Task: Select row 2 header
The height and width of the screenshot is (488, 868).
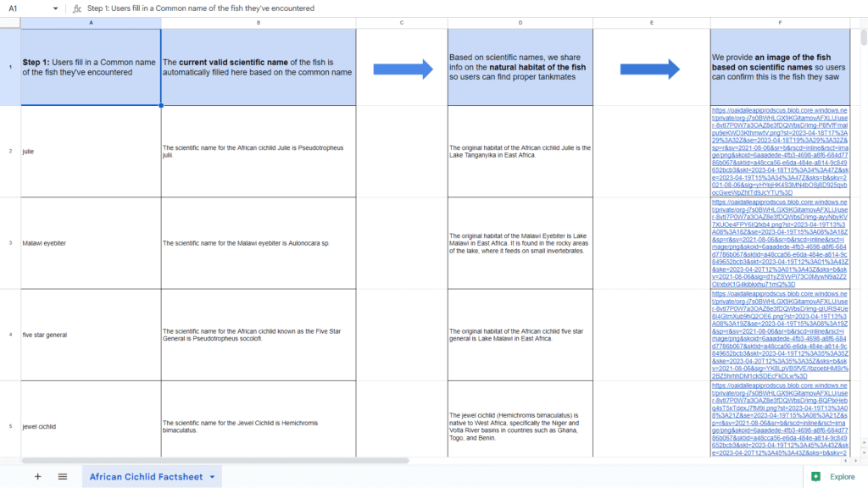Action: [x=10, y=151]
